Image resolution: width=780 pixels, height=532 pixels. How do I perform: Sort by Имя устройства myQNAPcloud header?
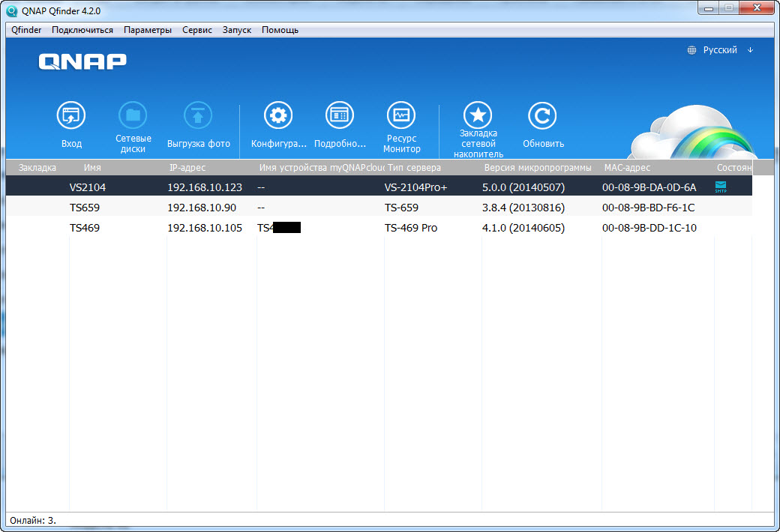point(320,168)
